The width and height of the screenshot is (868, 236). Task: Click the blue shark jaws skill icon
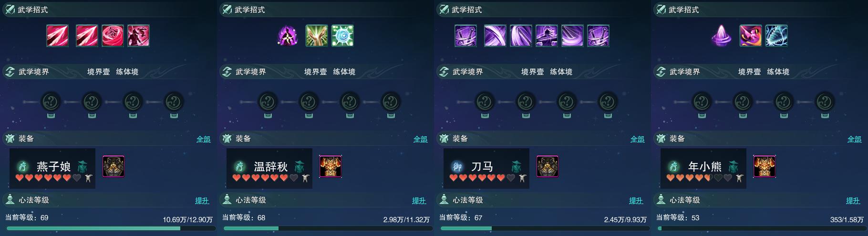click(x=776, y=36)
